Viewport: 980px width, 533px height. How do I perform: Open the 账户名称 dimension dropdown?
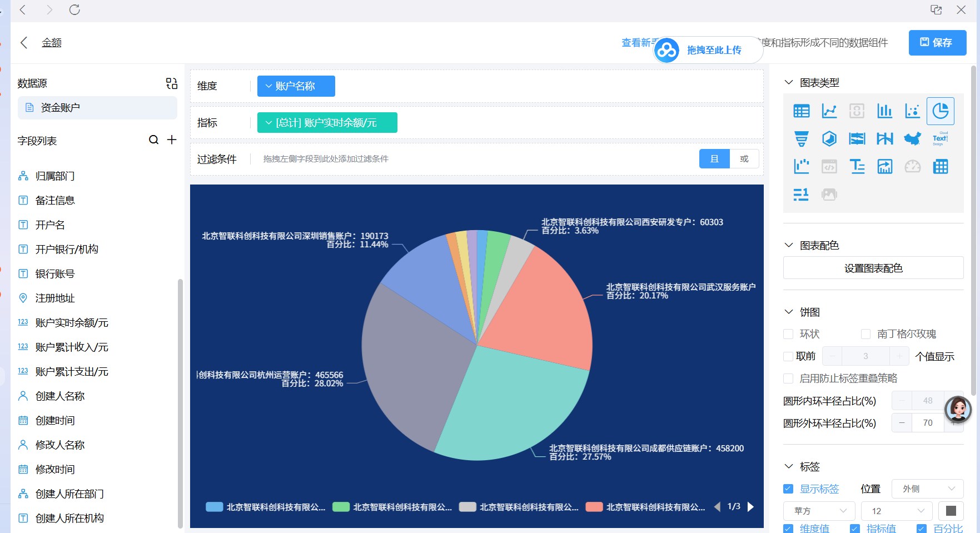pyautogui.click(x=296, y=86)
